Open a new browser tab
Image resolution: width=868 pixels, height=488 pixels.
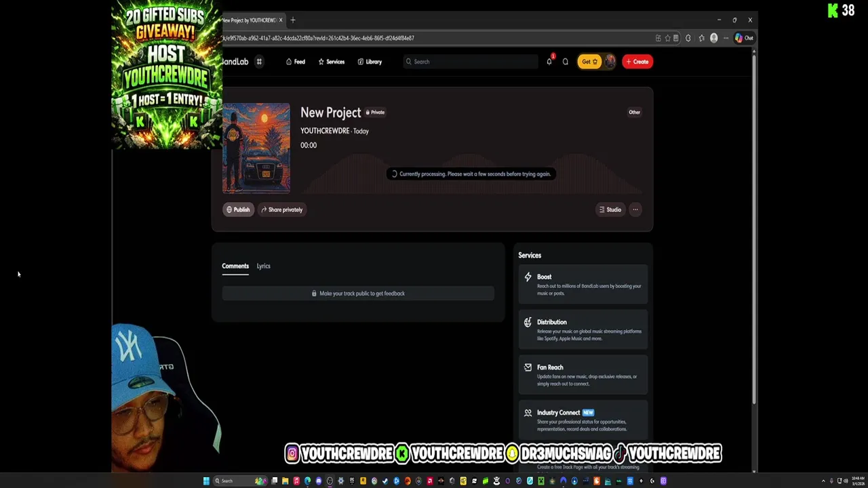point(293,20)
